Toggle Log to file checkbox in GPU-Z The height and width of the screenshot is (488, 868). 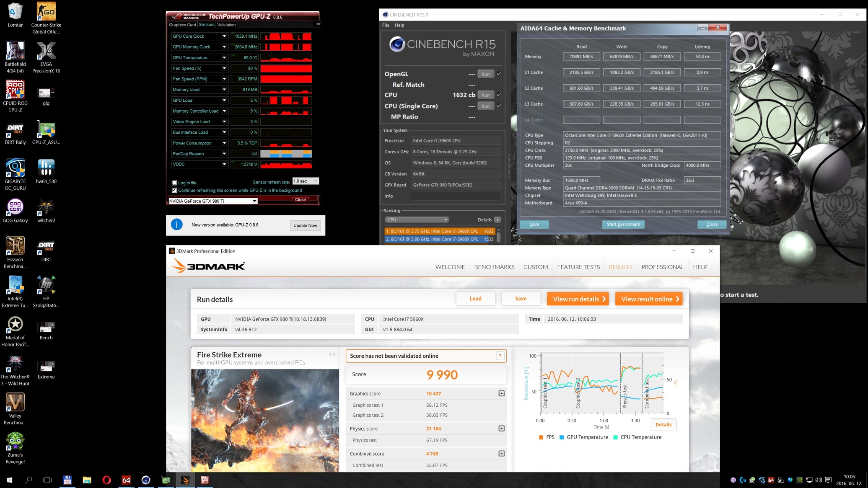tap(174, 183)
